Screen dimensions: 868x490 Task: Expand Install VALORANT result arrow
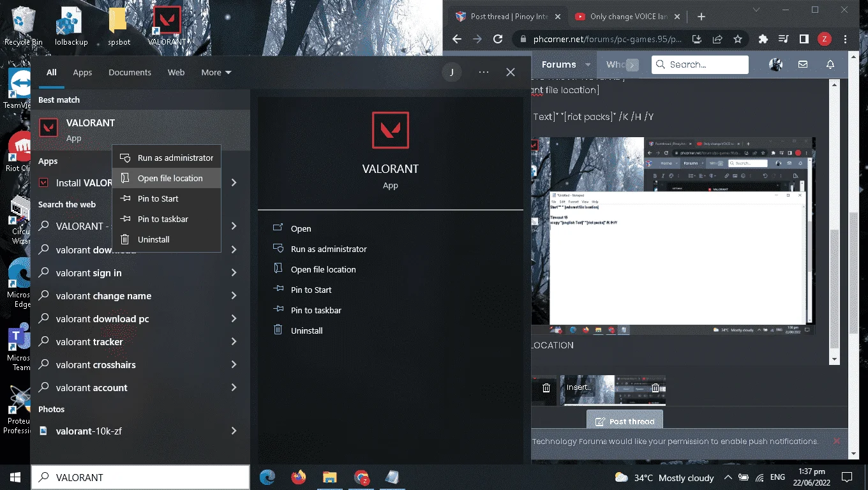[x=234, y=182]
